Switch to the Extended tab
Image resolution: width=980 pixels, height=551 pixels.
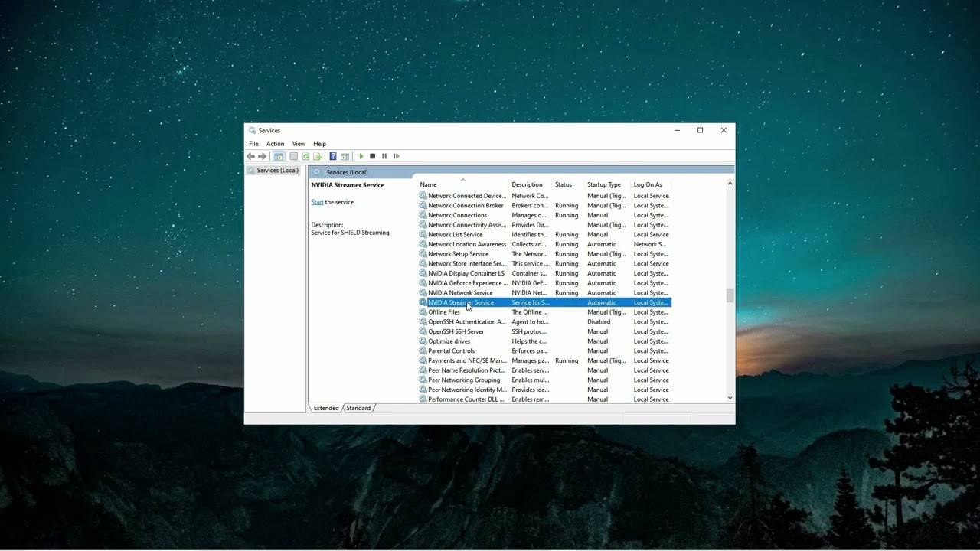(325, 408)
